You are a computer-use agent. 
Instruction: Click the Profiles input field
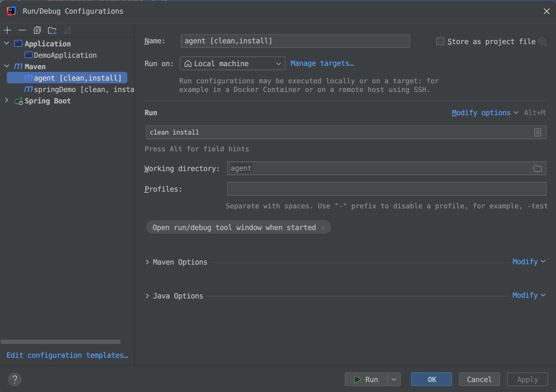pyautogui.click(x=387, y=189)
